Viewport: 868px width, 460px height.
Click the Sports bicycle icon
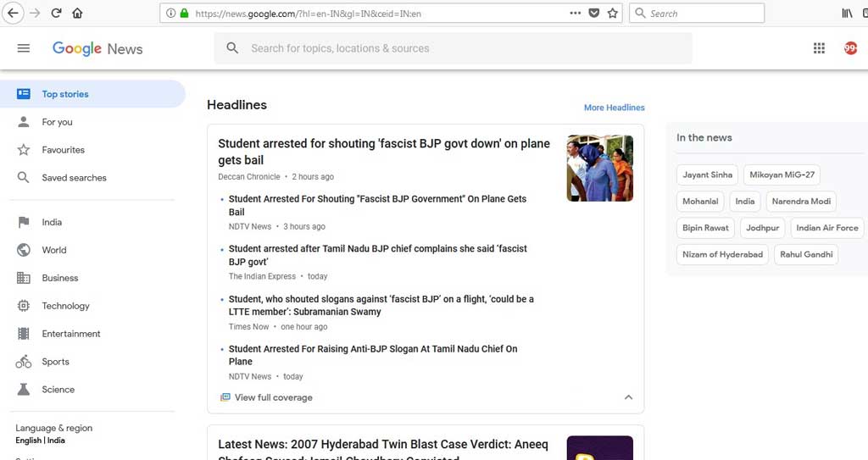pyautogui.click(x=23, y=362)
